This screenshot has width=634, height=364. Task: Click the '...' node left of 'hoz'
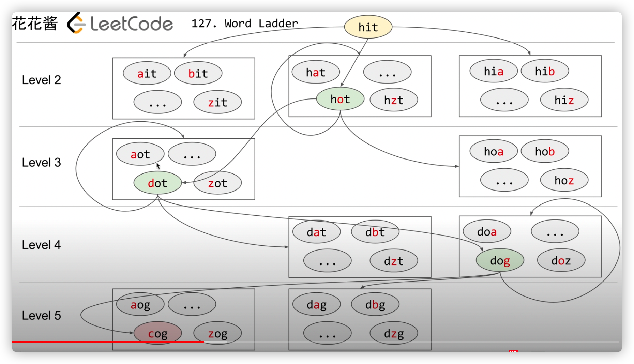pos(504,180)
